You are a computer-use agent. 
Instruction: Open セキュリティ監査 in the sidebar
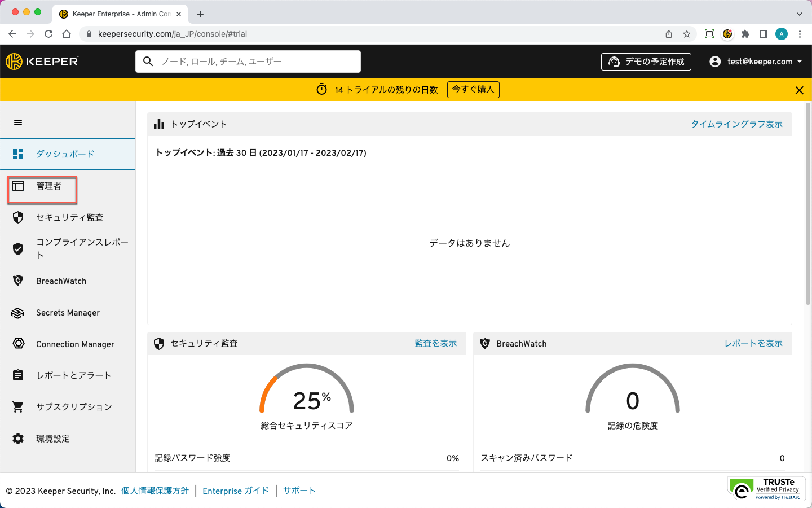[x=69, y=217]
